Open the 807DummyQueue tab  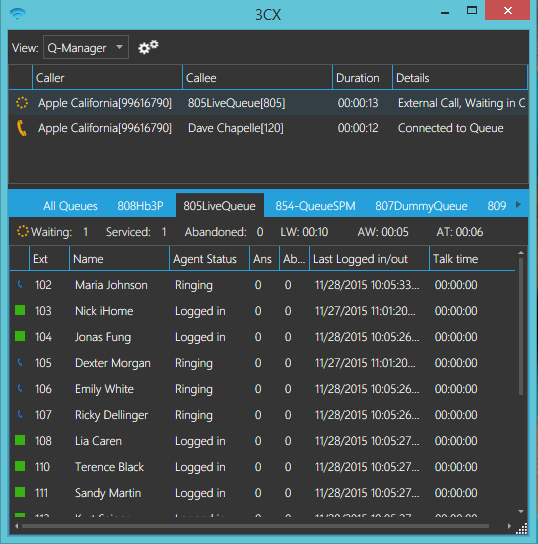coord(421,206)
